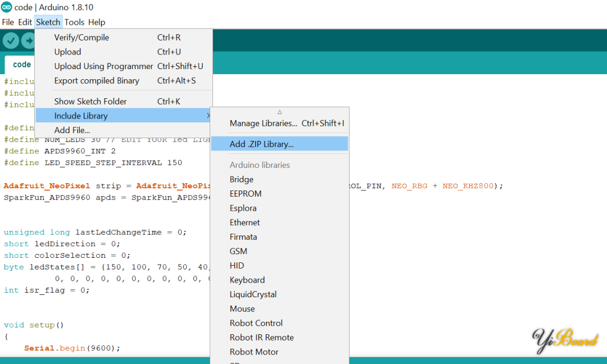Include the Ethernet library
Image resolution: width=607 pixels, height=364 pixels.
pos(279,222)
